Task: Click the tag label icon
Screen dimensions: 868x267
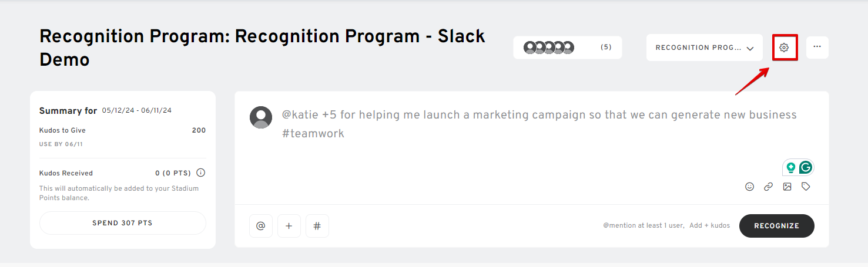Action: point(806,187)
